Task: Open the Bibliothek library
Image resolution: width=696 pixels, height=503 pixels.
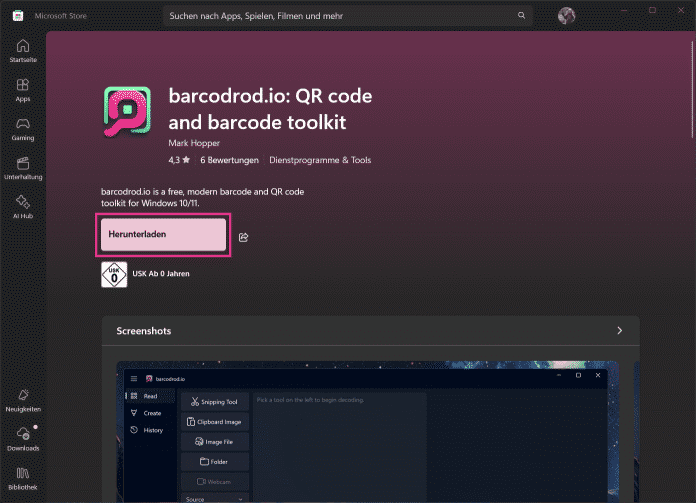Action: click(x=22, y=477)
